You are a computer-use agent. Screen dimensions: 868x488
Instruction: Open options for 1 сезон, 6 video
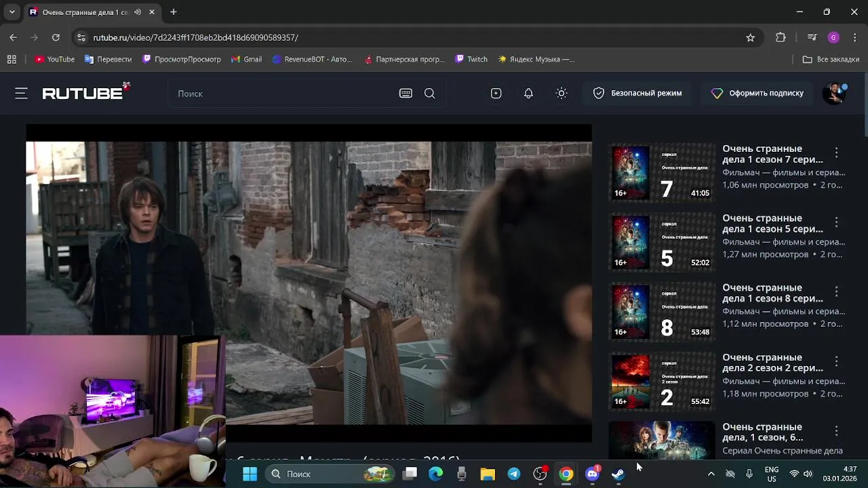836,431
